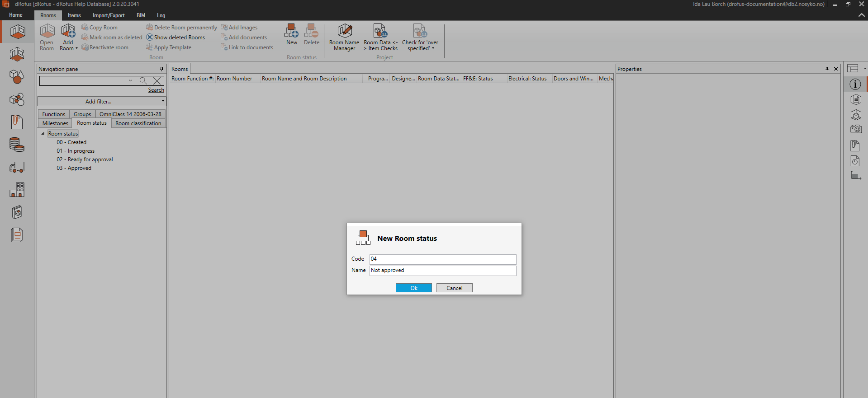This screenshot has height=398, width=868.
Task: Open the dashed room template icon in sidebar
Action: [x=17, y=55]
